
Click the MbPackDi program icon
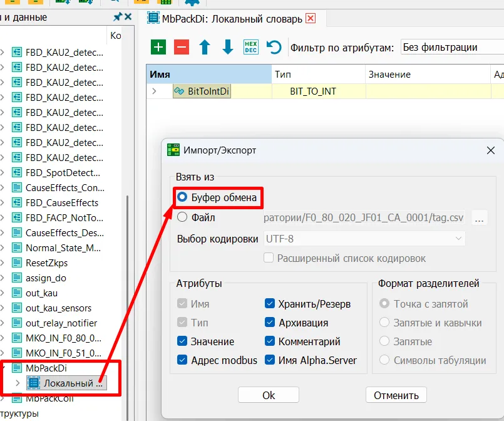[17, 368]
